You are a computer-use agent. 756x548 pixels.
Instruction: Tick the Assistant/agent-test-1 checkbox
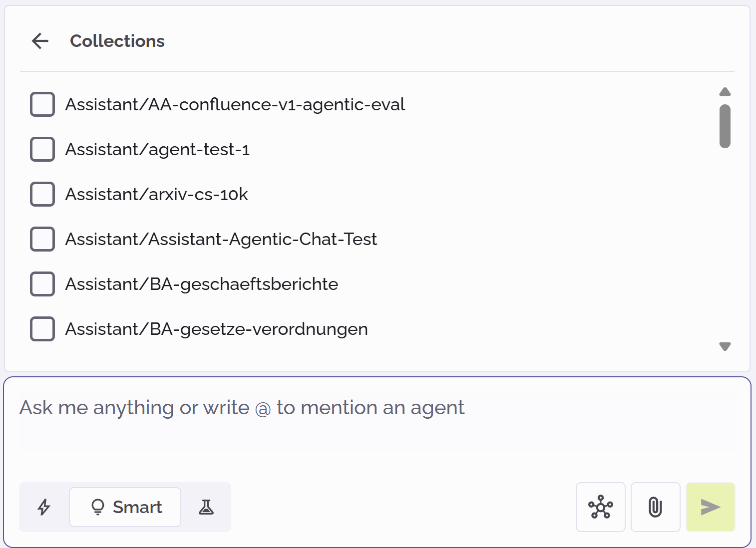tap(42, 149)
